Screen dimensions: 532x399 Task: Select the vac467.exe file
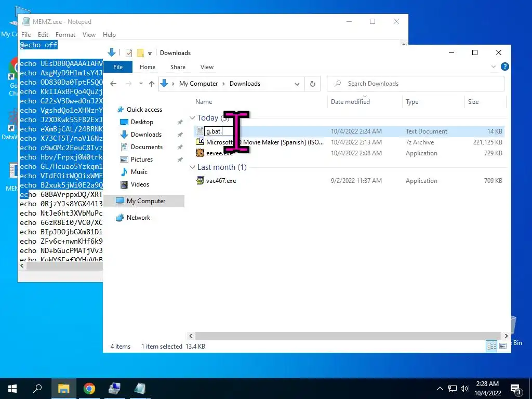221,181
